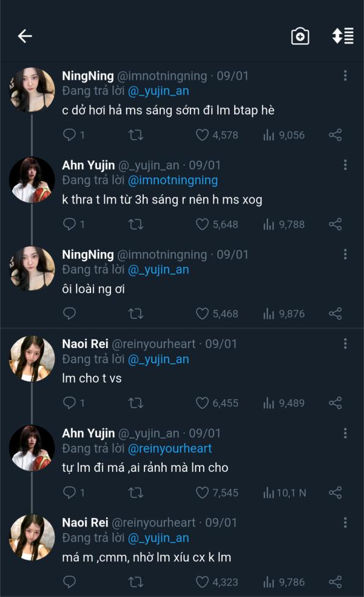364x597 pixels.
Task: Open @imnotningning mention link in Ahn Yujin's reply
Action: (x=172, y=180)
